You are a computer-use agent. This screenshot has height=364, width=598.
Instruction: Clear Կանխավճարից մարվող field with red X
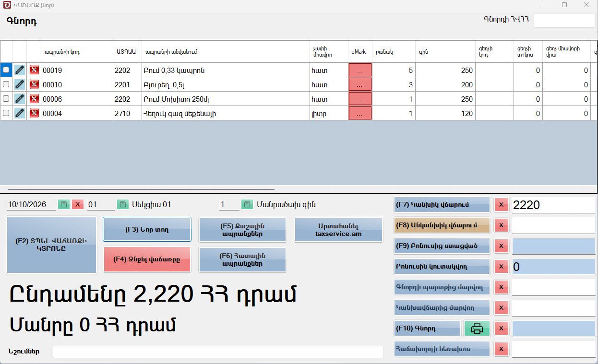pos(501,308)
